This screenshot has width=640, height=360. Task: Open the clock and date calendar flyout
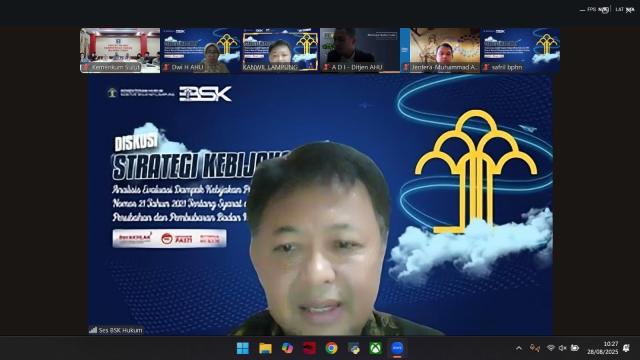[x=603, y=348]
